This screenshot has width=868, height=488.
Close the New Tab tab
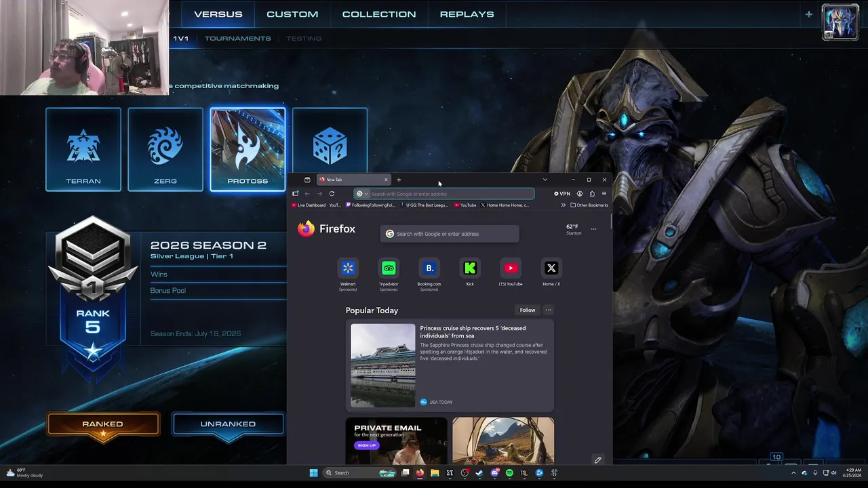point(386,180)
